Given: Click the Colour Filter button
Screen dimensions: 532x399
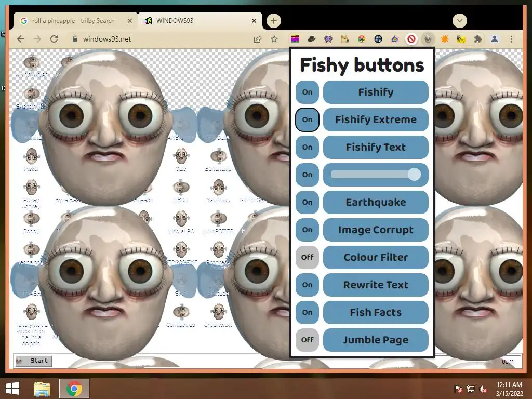Looking at the screenshot, I should point(376,257).
